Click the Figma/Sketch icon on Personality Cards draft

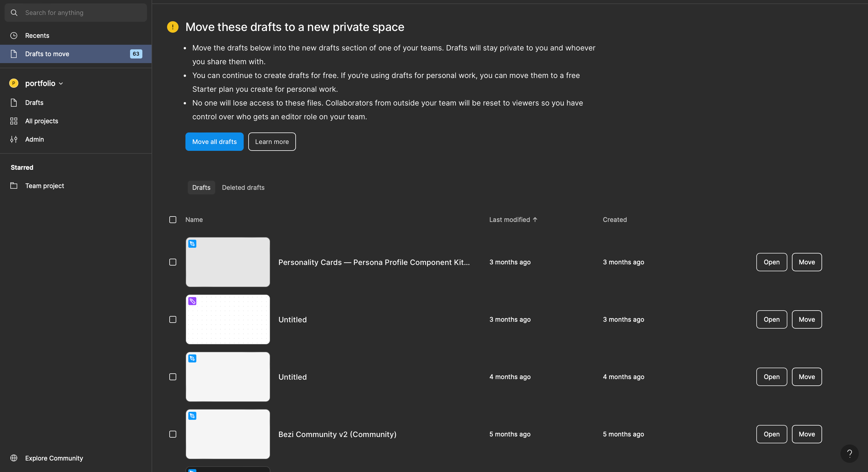click(x=193, y=243)
